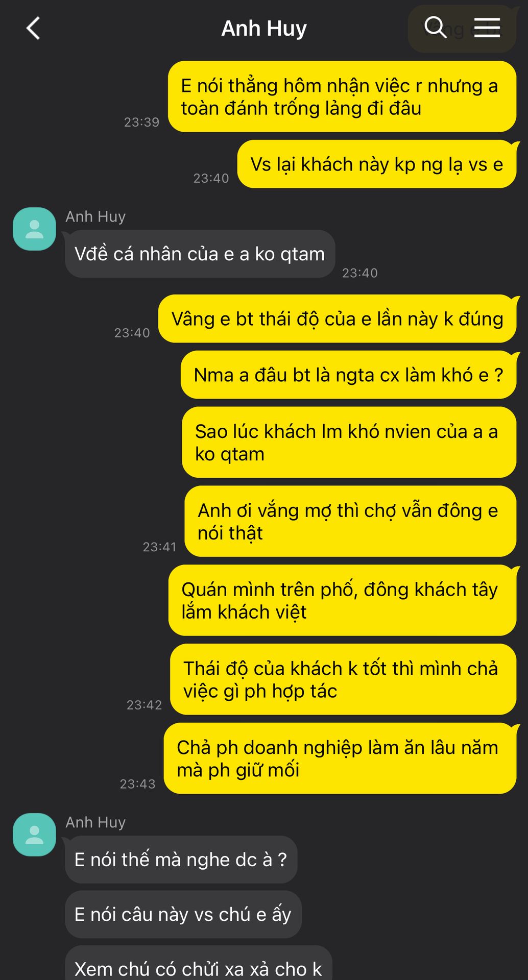
Task: Tap message 'E nói thế mà nghe dc à ?'
Action: point(181,860)
